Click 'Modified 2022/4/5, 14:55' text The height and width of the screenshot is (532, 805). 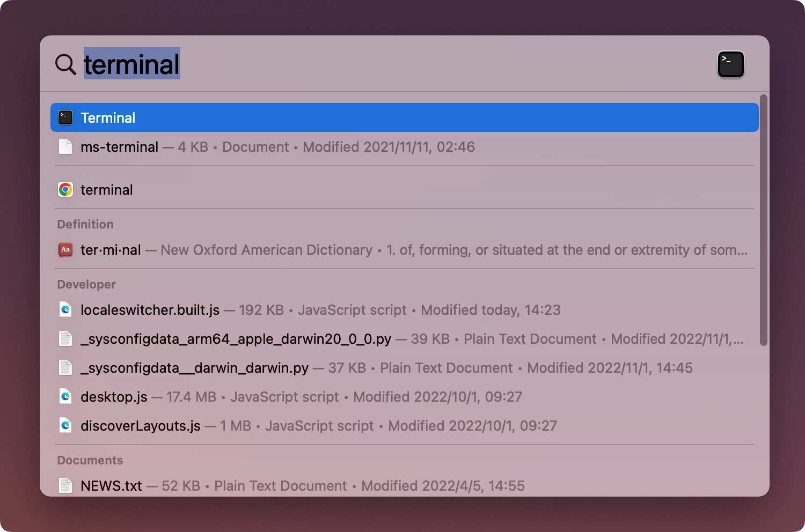click(443, 486)
